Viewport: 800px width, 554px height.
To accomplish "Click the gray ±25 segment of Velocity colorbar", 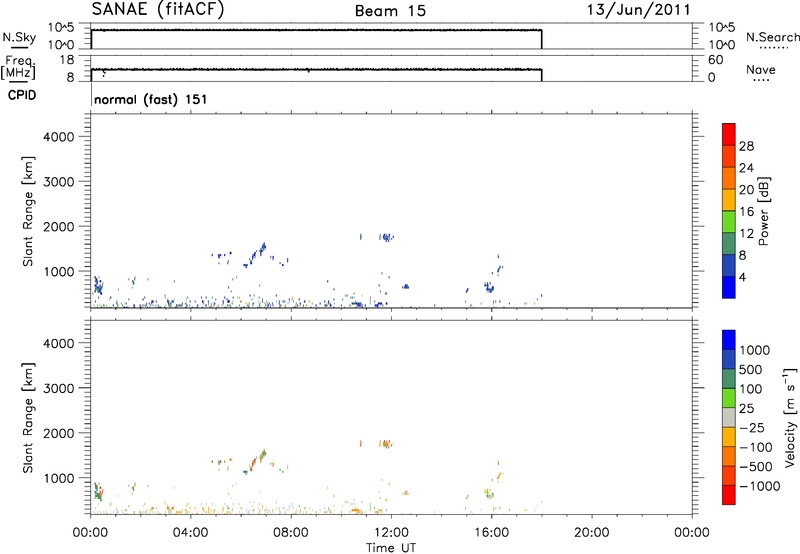I will tap(729, 418).
